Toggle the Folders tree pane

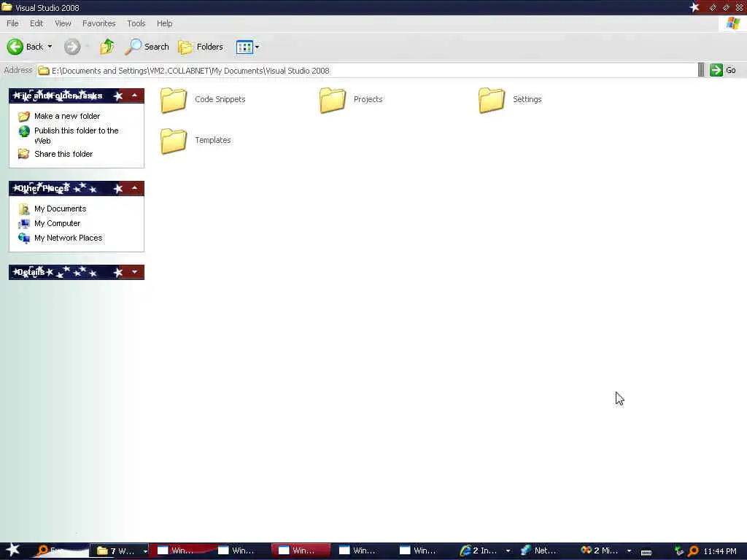point(201,47)
